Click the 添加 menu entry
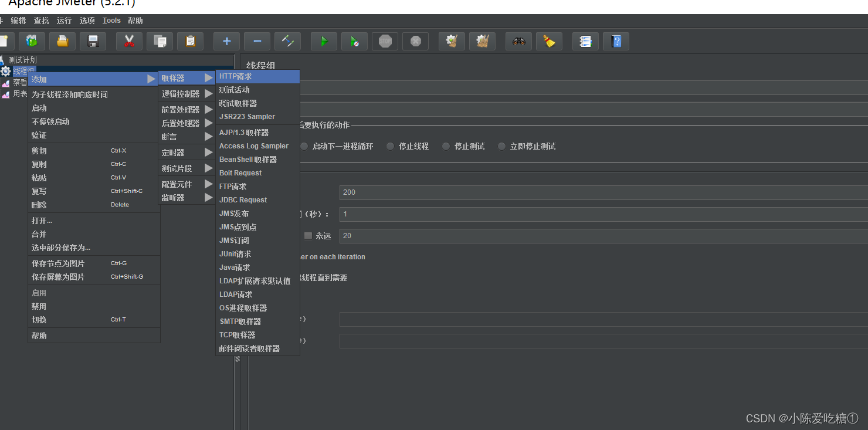868x430 pixels. click(93, 79)
